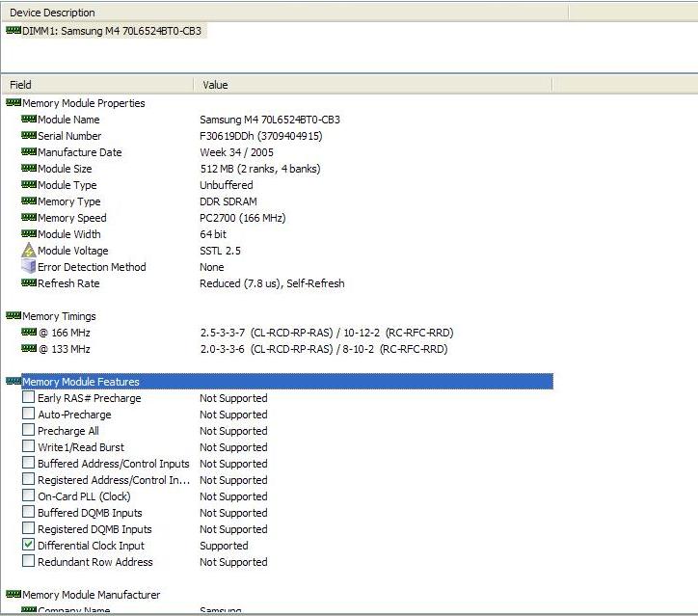Screen dimensions: 698x616
Task: Check the On-Card PLL (Clock) checkbox
Action: pyautogui.click(x=29, y=496)
